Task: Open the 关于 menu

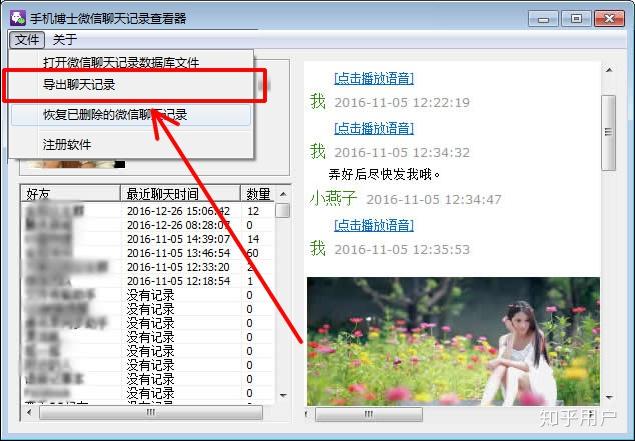Action: click(64, 40)
